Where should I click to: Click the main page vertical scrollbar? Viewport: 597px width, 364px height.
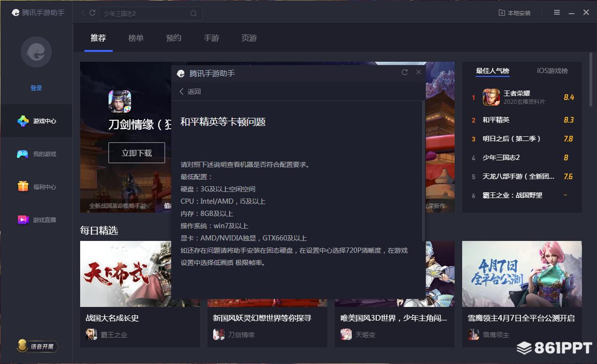(591, 80)
